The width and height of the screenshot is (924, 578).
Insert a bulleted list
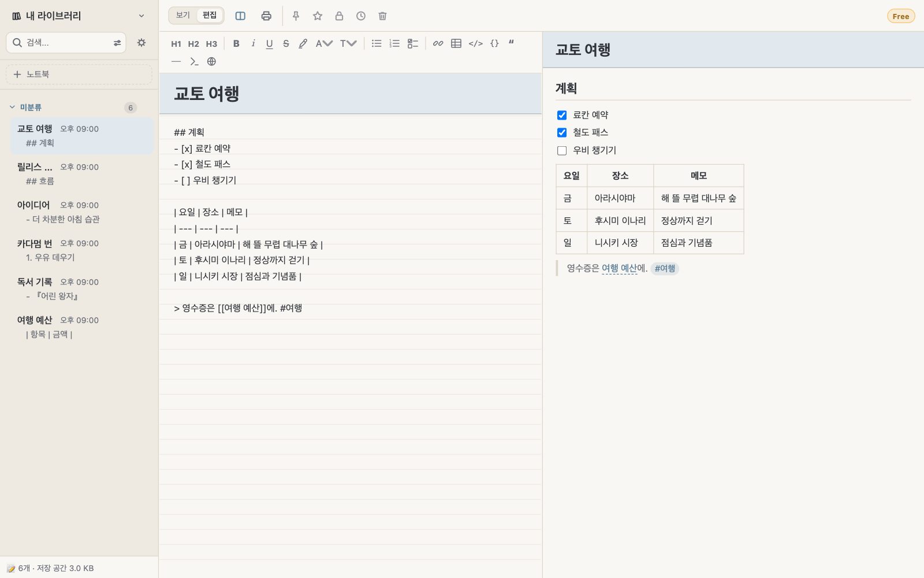pos(377,43)
